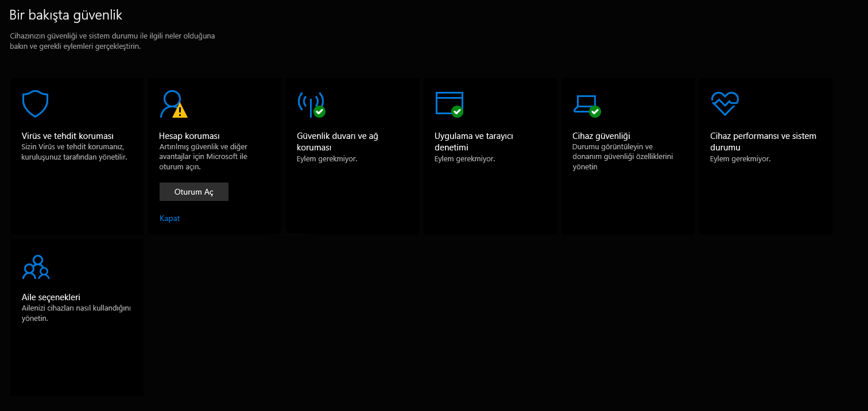Click 'Eylem gerekmiyor' under firewall heading
Image resolution: width=868 pixels, height=411 pixels.
pos(327,158)
